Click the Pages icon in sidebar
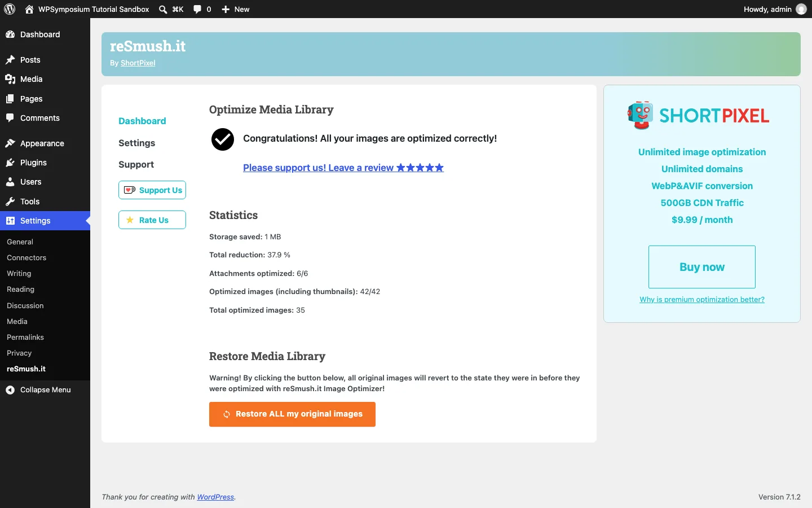This screenshot has height=508, width=812. point(10,99)
